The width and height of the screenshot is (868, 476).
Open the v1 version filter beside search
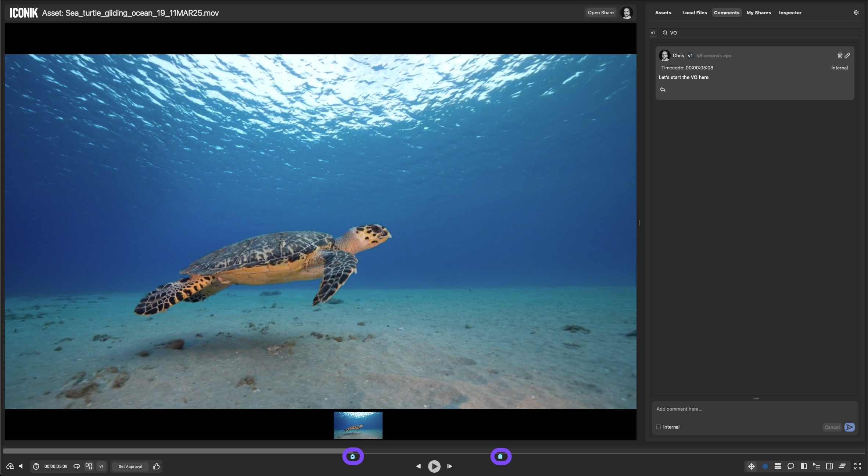(x=653, y=33)
